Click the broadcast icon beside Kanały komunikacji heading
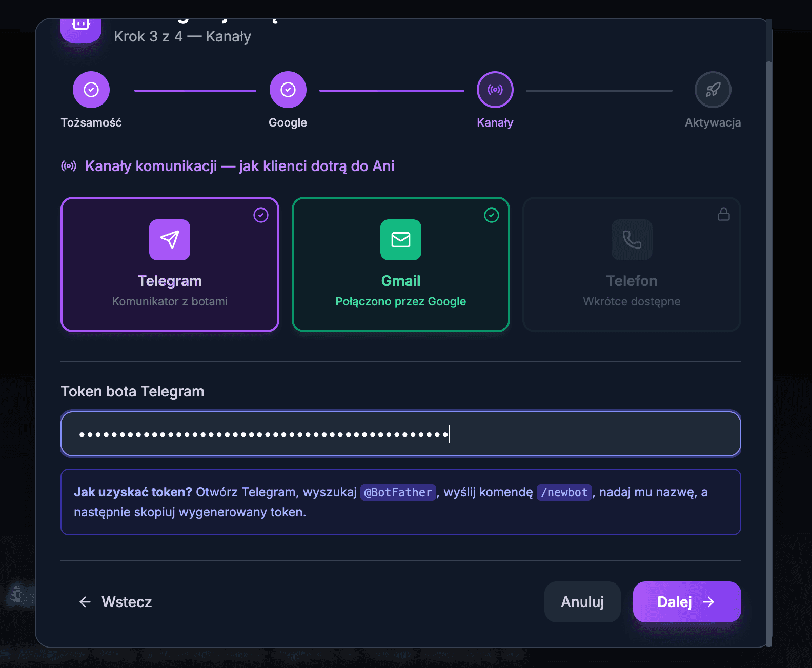Image resolution: width=812 pixels, height=668 pixels. pyautogui.click(x=69, y=166)
